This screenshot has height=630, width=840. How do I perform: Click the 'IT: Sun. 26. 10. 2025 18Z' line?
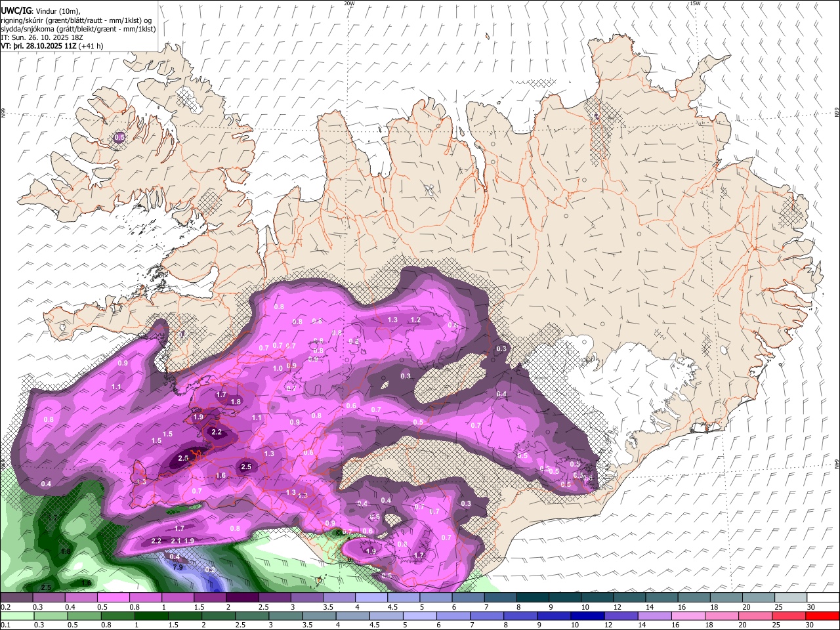point(42,37)
